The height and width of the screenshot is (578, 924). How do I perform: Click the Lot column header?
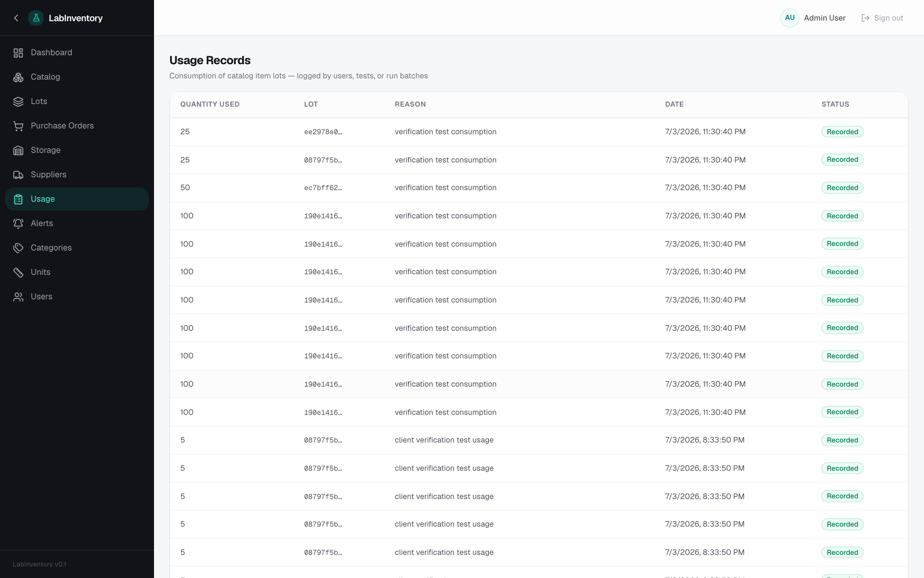coord(311,104)
